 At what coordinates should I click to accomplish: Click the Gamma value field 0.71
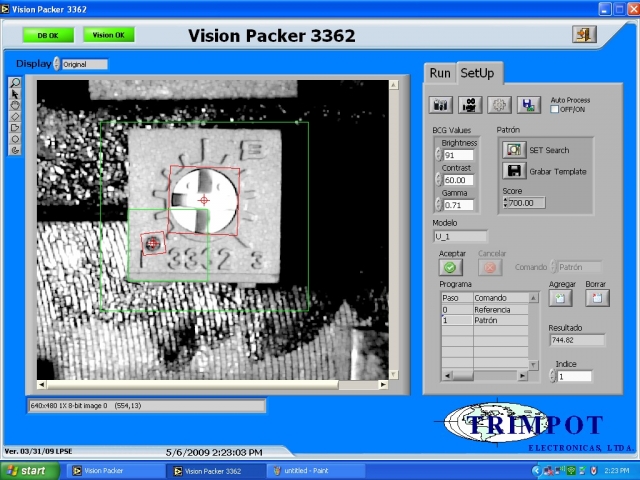(x=458, y=205)
